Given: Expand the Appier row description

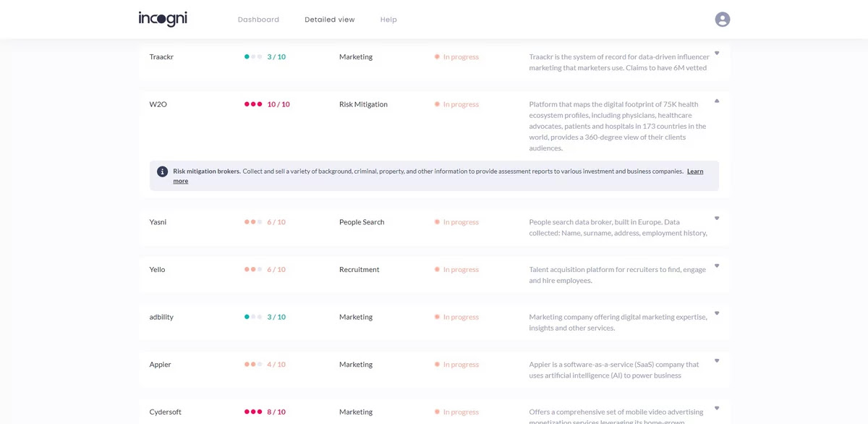Looking at the screenshot, I should click(717, 360).
